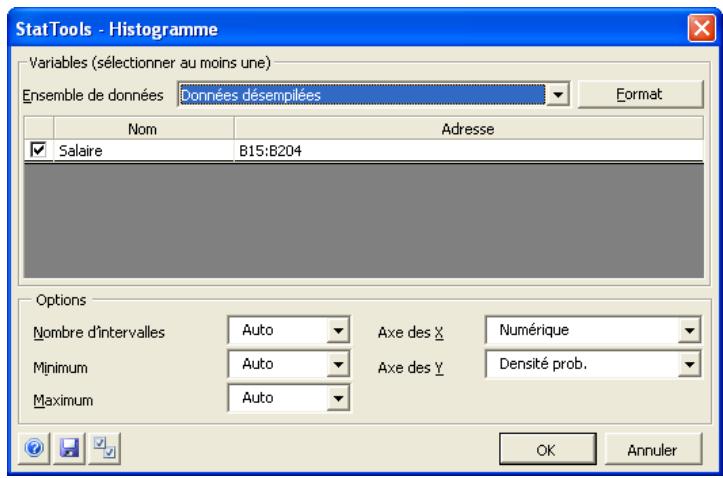Click the Format button
Image resolution: width=723 pixels, height=478 pixels.
coord(640,94)
